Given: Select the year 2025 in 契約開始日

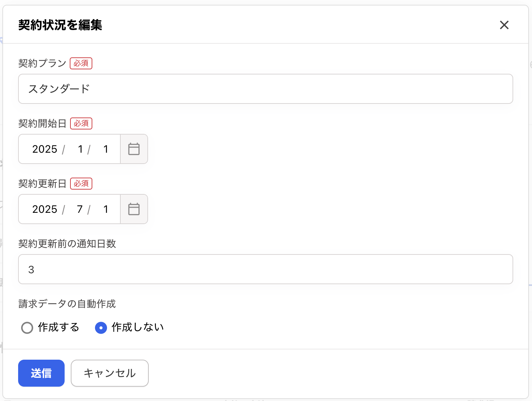Looking at the screenshot, I should [45, 149].
